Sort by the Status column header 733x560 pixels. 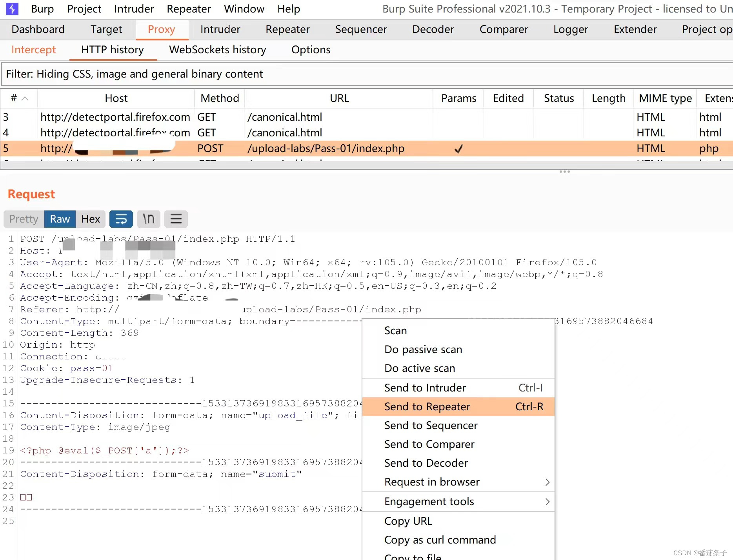[558, 98]
